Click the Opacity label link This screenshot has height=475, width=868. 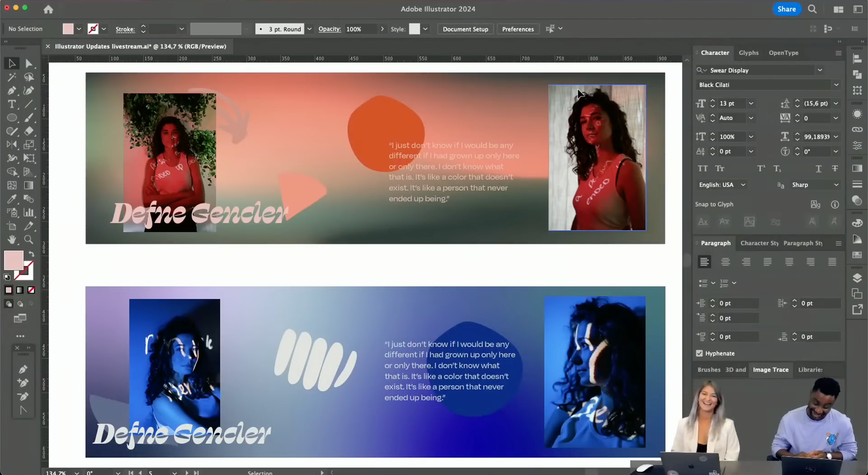[330, 29]
